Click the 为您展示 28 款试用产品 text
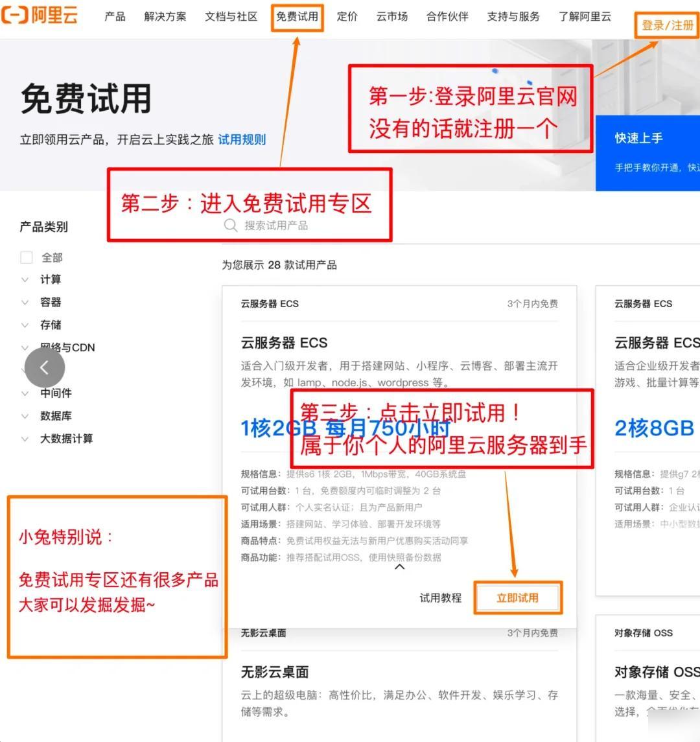Screen dimensions: 700x742 (x=279, y=265)
